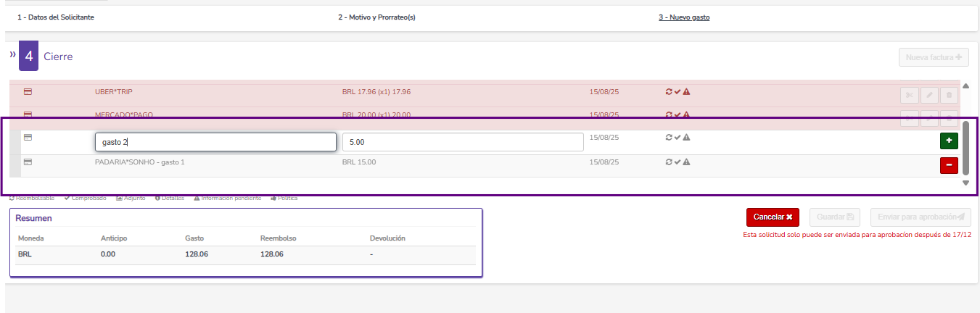This screenshot has width=980, height=313.
Task: Click the trash delete icon on UBER*TRIP row
Action: click(949, 95)
